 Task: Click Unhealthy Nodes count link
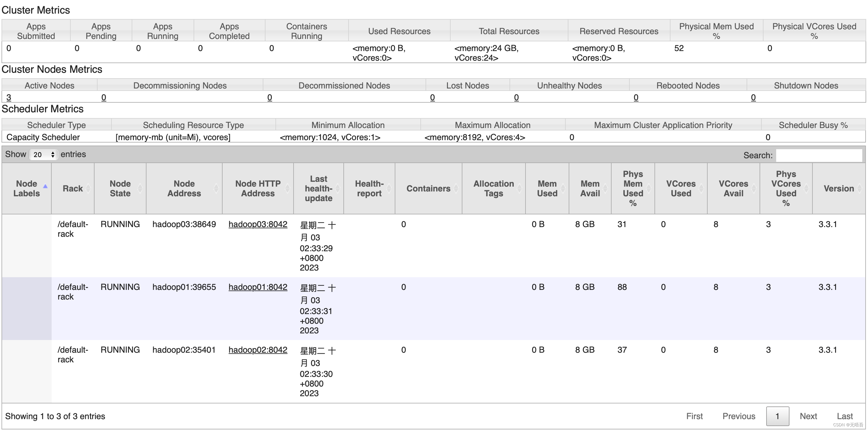[516, 98]
